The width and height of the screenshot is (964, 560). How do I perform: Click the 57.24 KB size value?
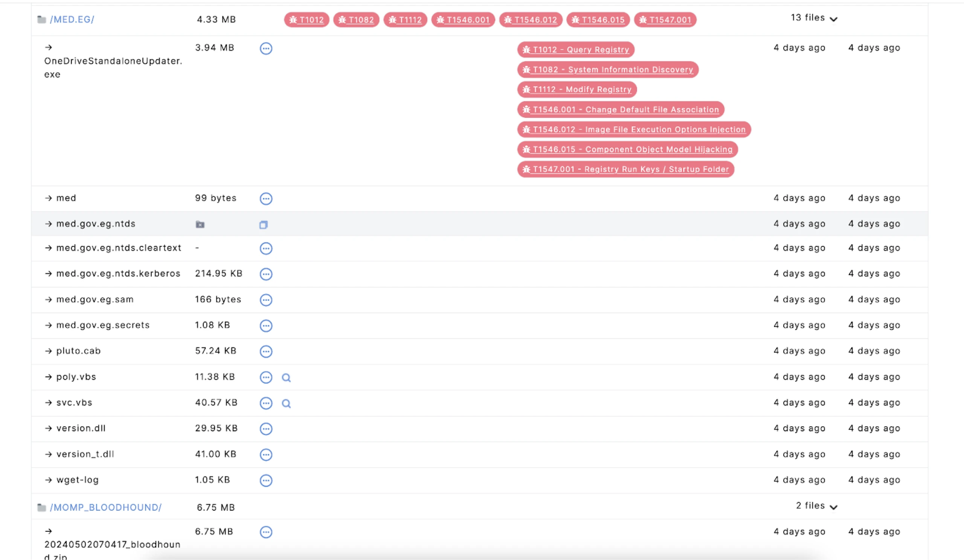pyautogui.click(x=216, y=351)
